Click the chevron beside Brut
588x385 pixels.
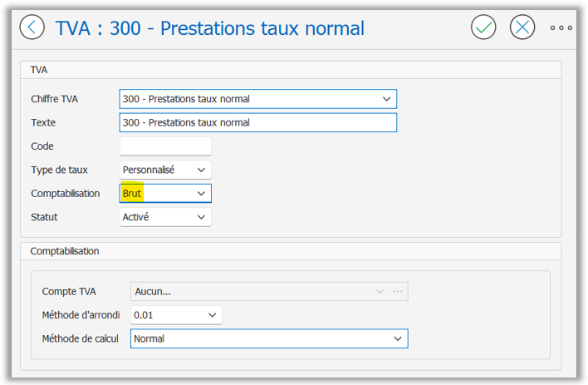[201, 194]
